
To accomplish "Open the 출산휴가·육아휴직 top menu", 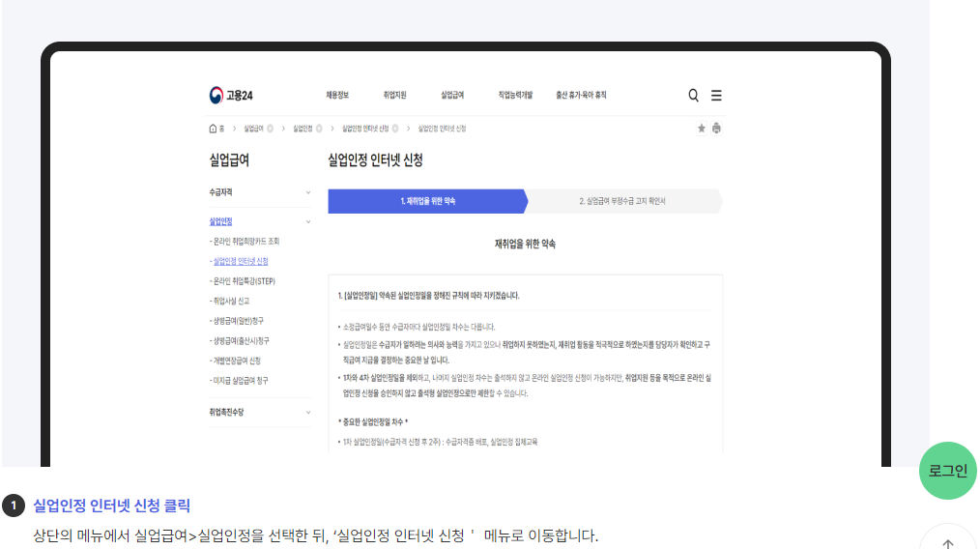I will tap(581, 95).
